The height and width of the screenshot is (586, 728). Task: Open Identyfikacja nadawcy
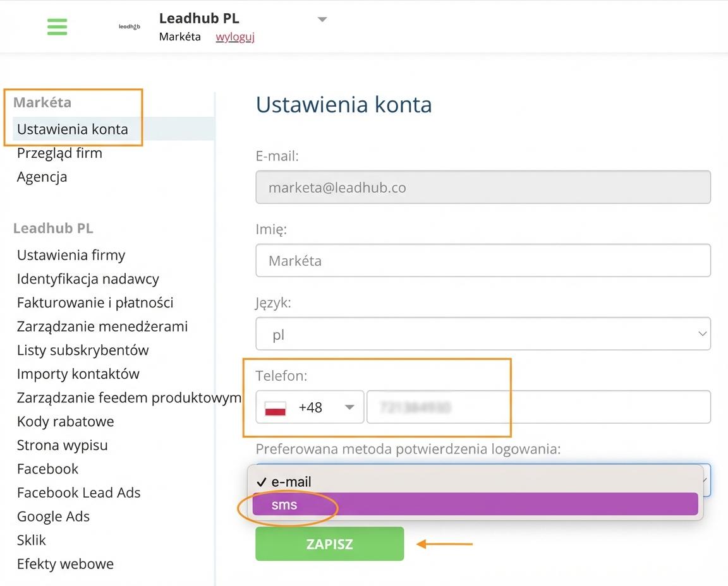88,279
